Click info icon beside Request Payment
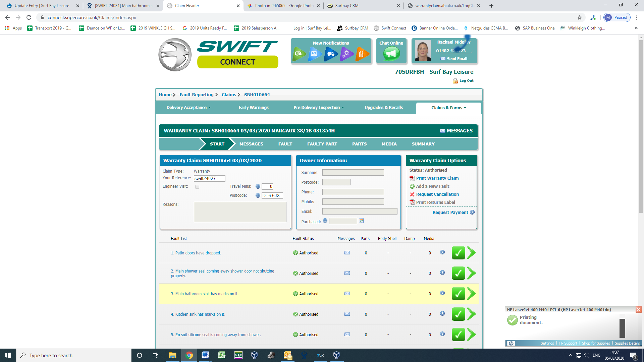The width and height of the screenshot is (644, 362). 472,212
